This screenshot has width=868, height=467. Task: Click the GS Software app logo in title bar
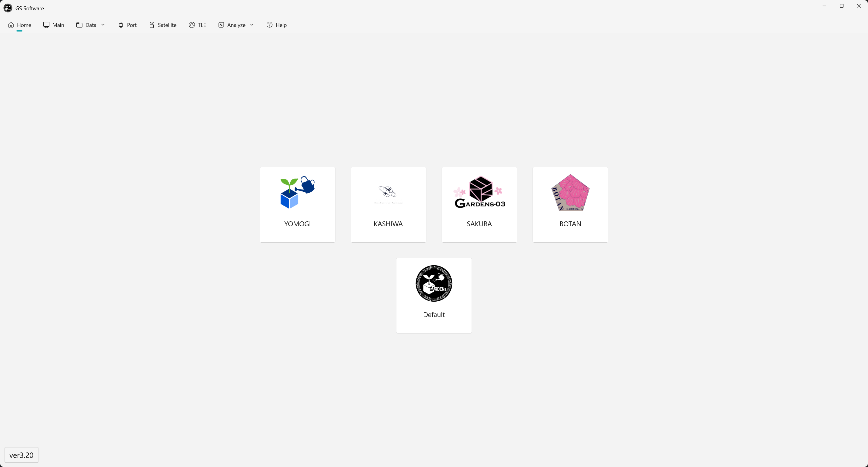[8, 8]
